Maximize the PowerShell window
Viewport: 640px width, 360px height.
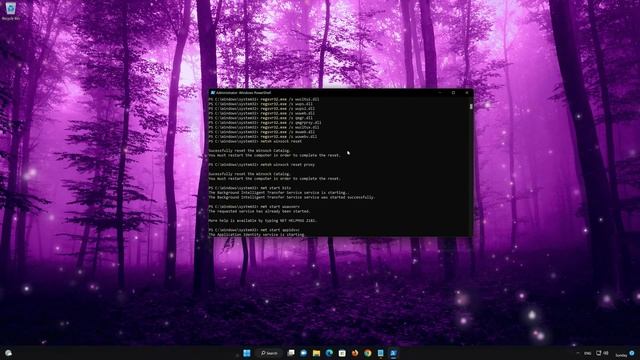pyautogui.click(x=453, y=93)
